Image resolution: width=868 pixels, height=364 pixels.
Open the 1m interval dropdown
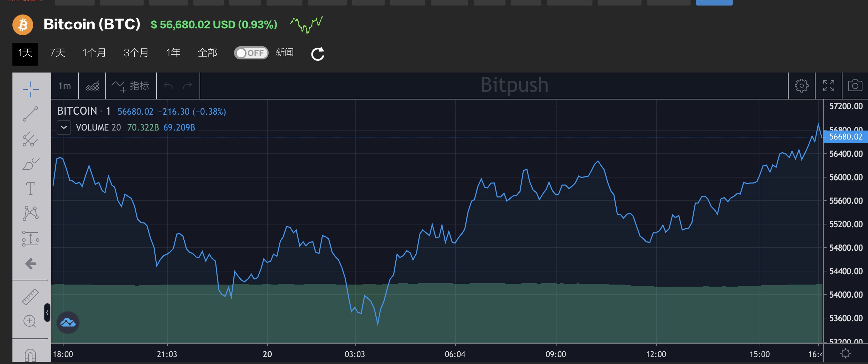[x=65, y=86]
